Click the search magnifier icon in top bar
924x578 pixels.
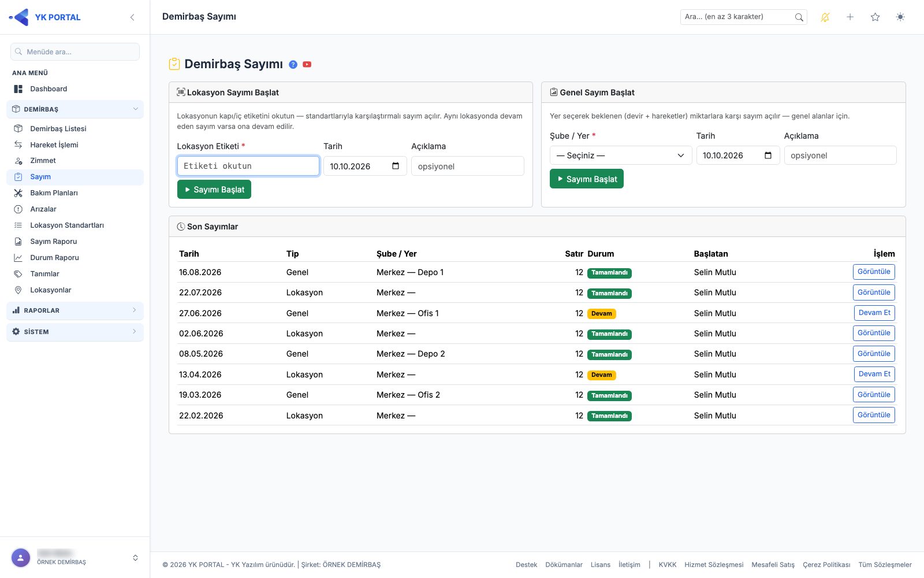(799, 17)
